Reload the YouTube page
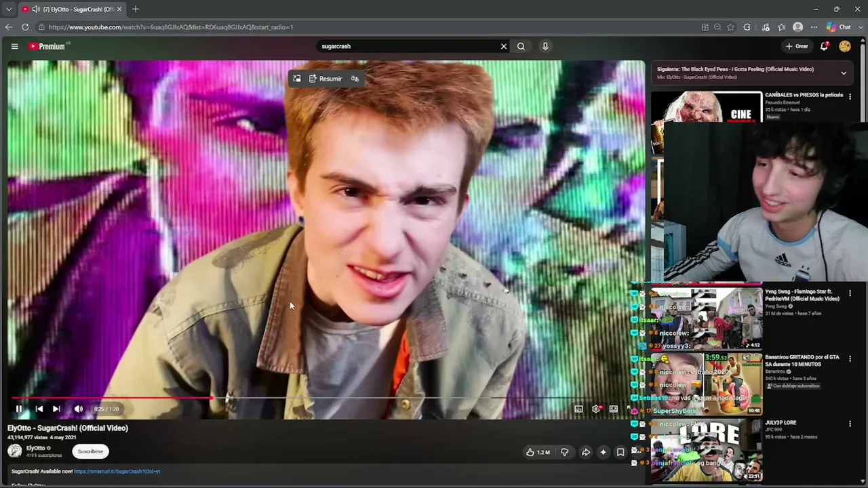The image size is (868, 488). (25, 27)
